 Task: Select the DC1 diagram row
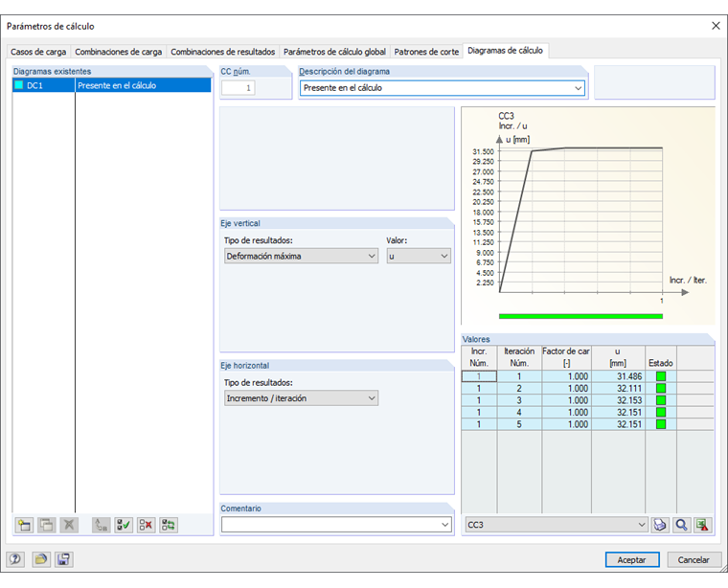112,85
